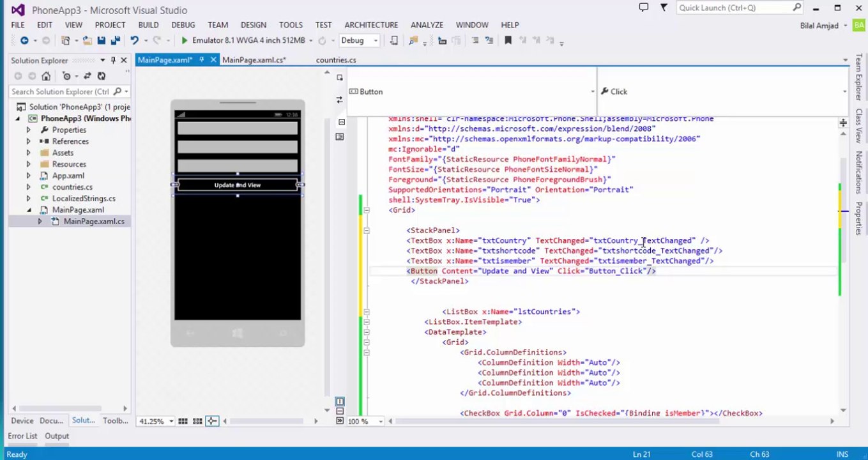Pin the Solution Explorer panel
868x460 pixels.
coord(113,60)
